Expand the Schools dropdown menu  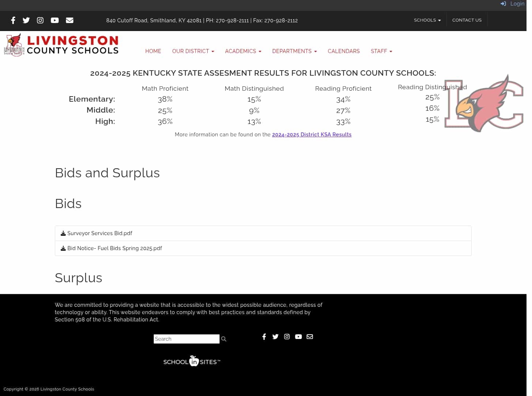427,20
